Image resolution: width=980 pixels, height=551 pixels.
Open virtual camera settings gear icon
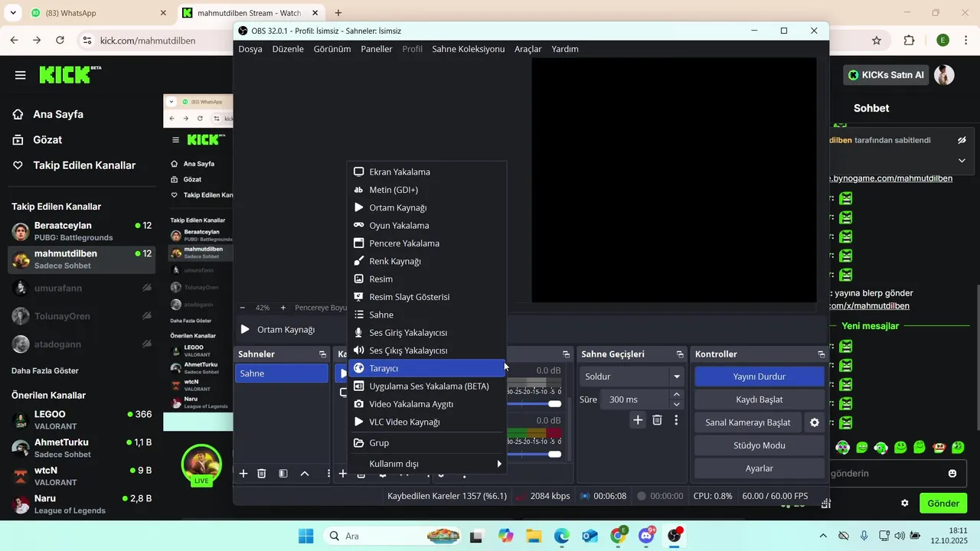click(x=815, y=422)
